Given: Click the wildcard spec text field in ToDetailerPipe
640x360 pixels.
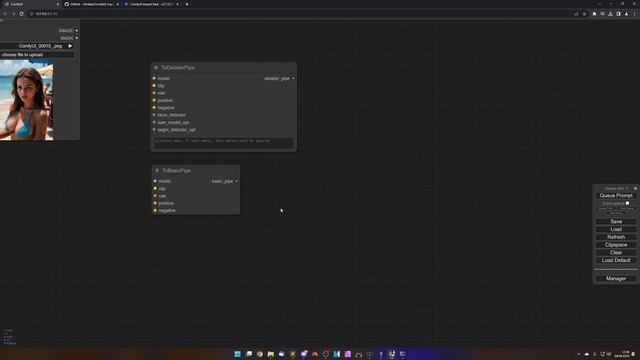Looking at the screenshot, I should 223,143.
